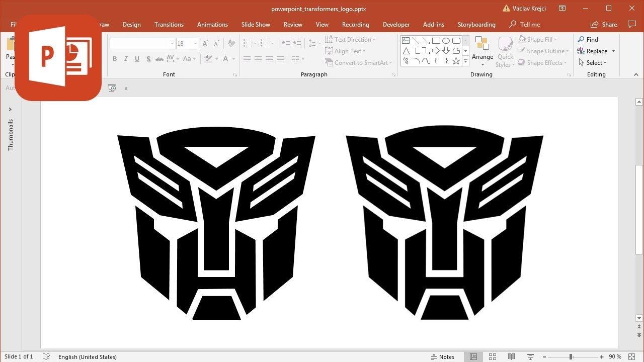Toggle italic formatting
Screen dimensions: 644x362
126,59
